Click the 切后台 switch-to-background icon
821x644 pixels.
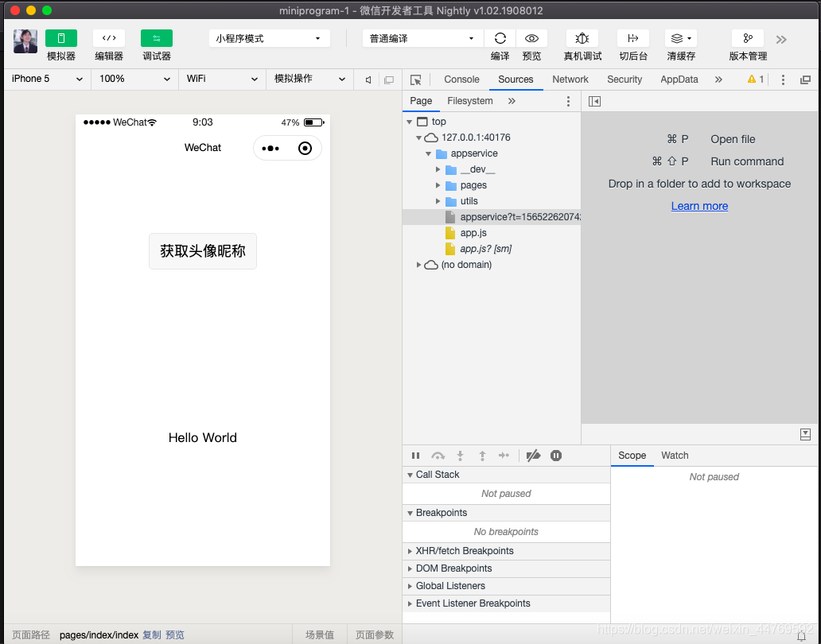(633, 38)
